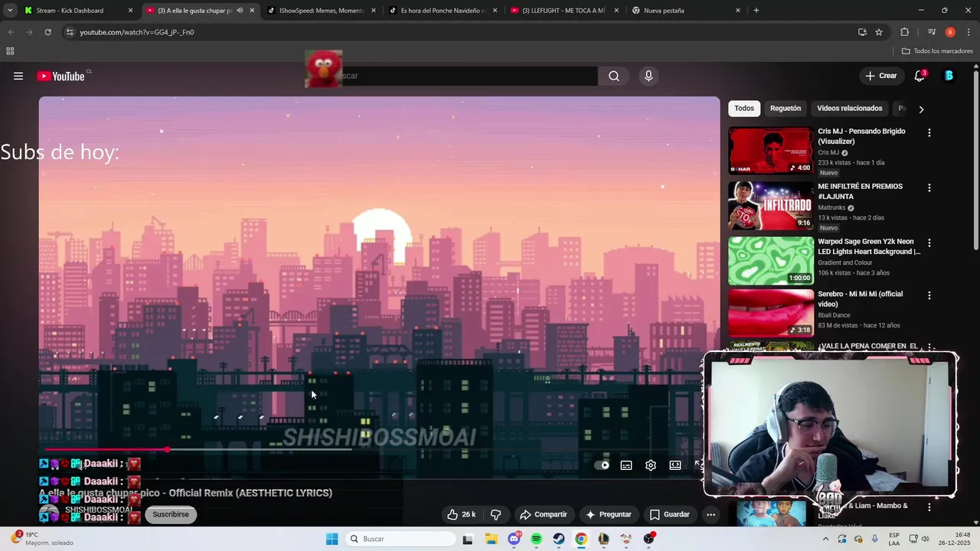The width and height of the screenshot is (980, 551).
Task: Click the YouTube search magnifier button
Action: (x=614, y=76)
